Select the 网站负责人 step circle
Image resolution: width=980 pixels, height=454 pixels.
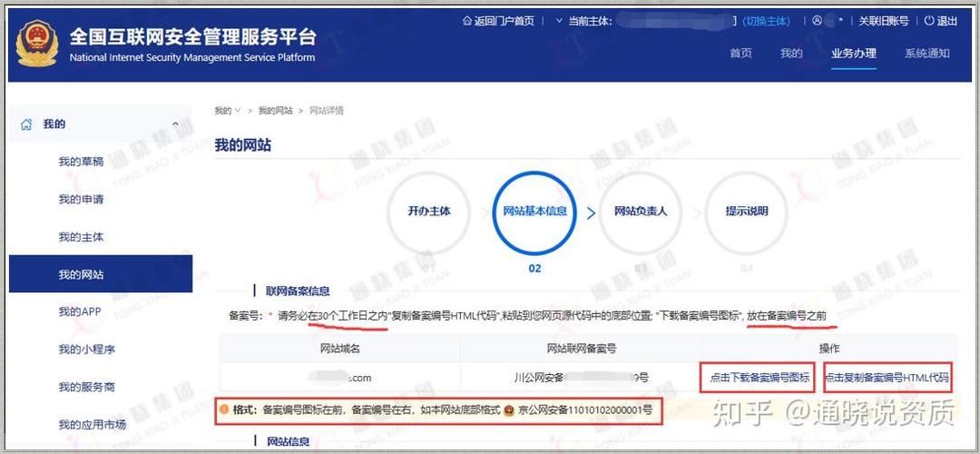(641, 212)
